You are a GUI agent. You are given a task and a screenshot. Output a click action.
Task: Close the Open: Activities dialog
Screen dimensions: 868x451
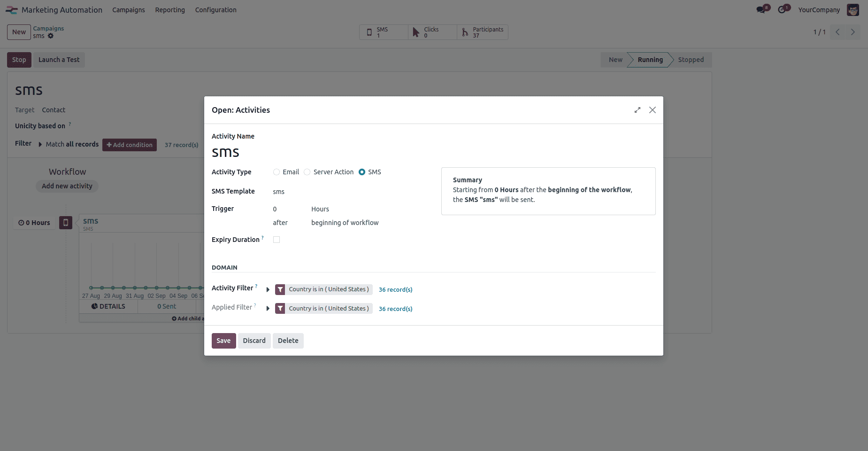(653, 110)
